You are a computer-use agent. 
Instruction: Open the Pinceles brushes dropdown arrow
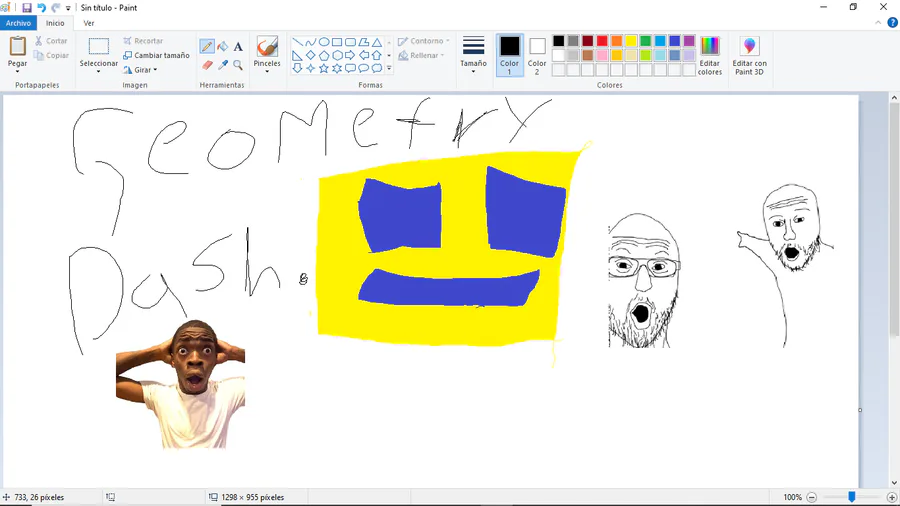coord(267,72)
